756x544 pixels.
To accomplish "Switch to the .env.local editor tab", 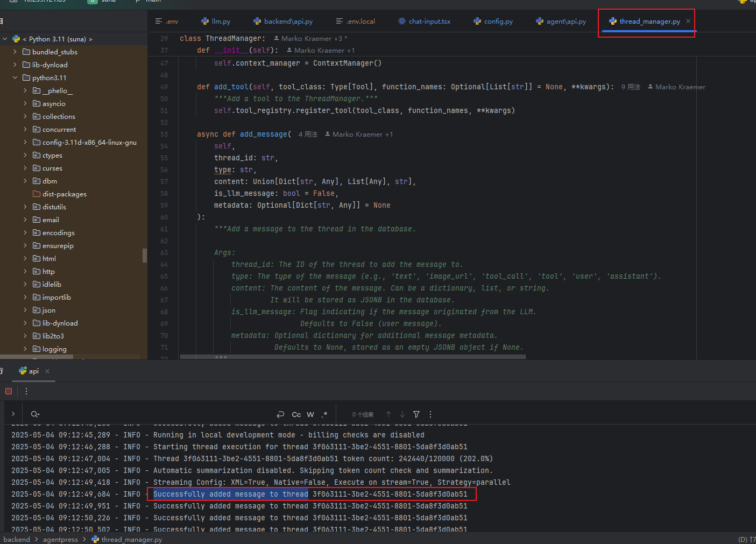I will (356, 22).
